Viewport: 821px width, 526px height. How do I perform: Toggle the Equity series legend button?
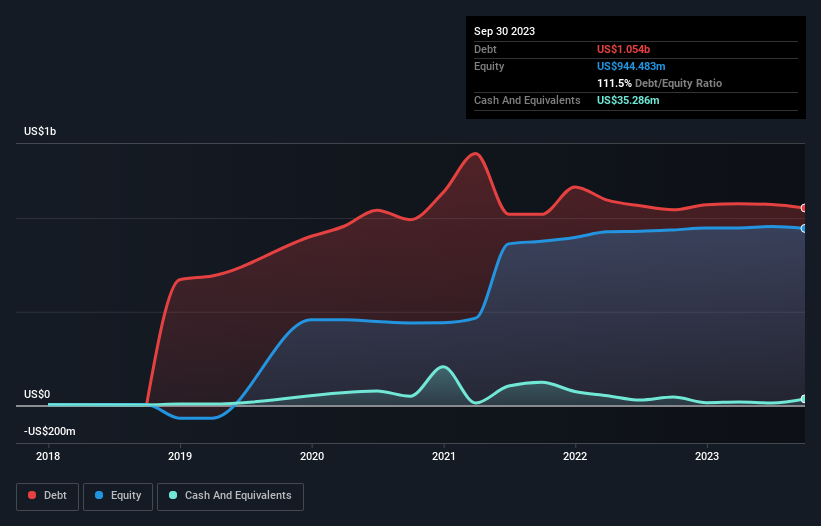118,496
